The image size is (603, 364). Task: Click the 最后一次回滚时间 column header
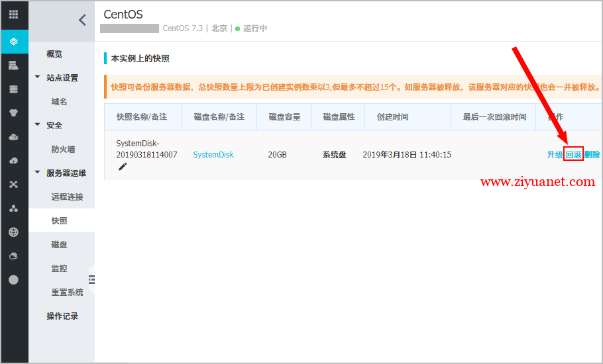pos(494,117)
